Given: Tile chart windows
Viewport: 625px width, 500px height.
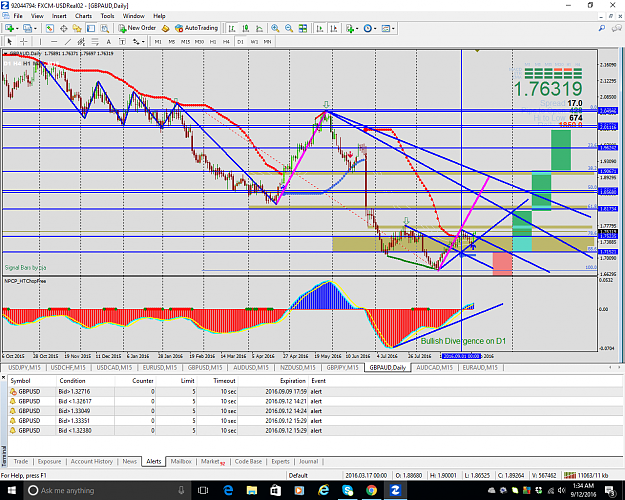Looking at the screenshot, I should (303, 28).
